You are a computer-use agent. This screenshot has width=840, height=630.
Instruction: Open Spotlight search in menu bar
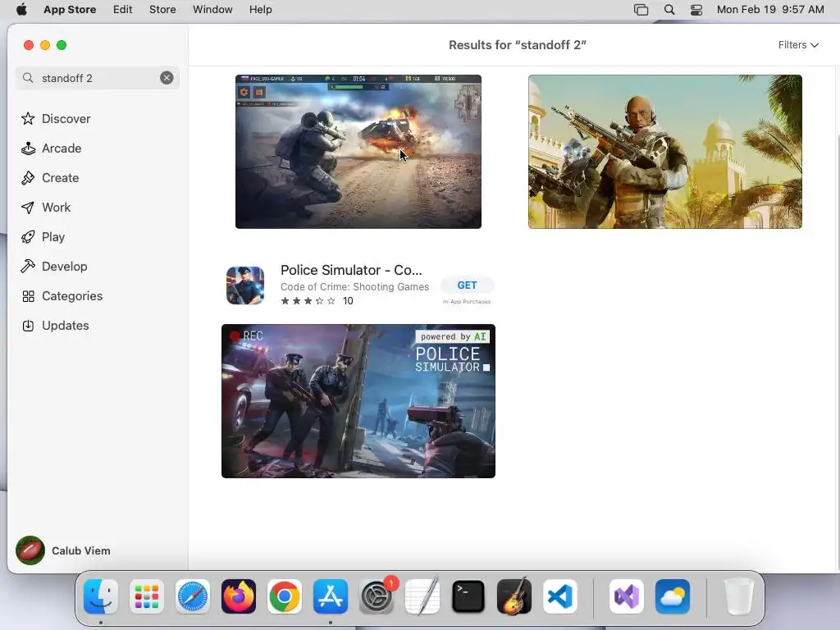pyautogui.click(x=669, y=10)
